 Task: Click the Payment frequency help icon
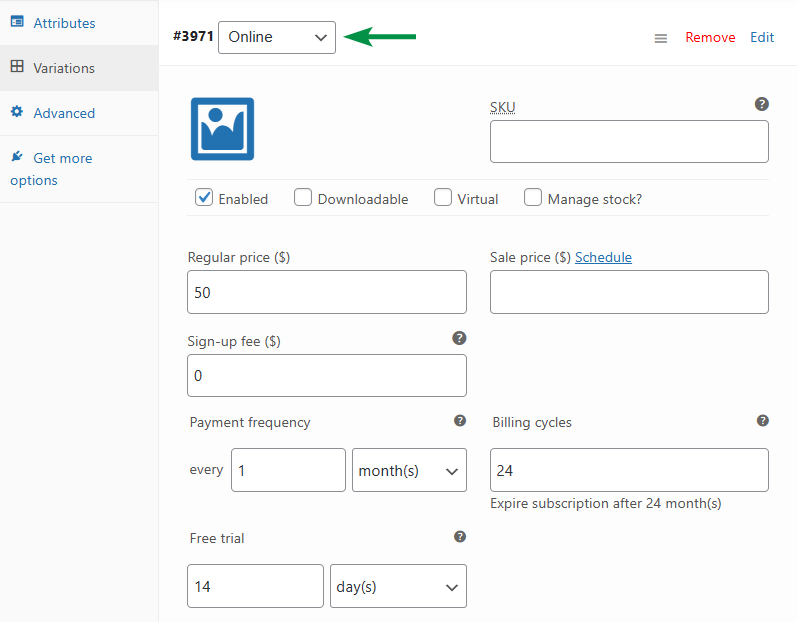point(460,421)
